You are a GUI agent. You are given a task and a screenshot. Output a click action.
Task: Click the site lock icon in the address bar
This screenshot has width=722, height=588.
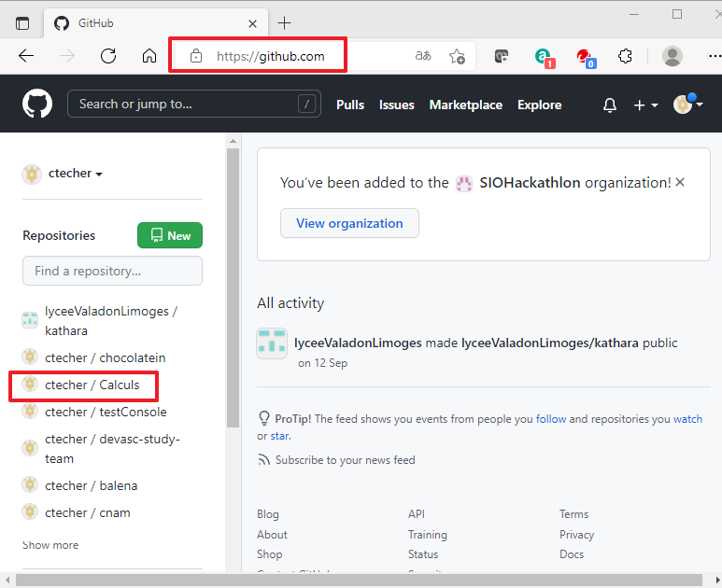196,56
